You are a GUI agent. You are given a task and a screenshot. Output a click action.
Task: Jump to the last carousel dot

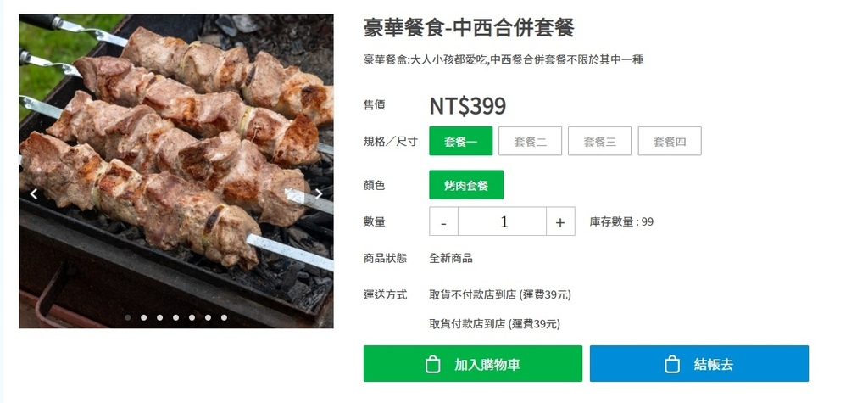224,317
